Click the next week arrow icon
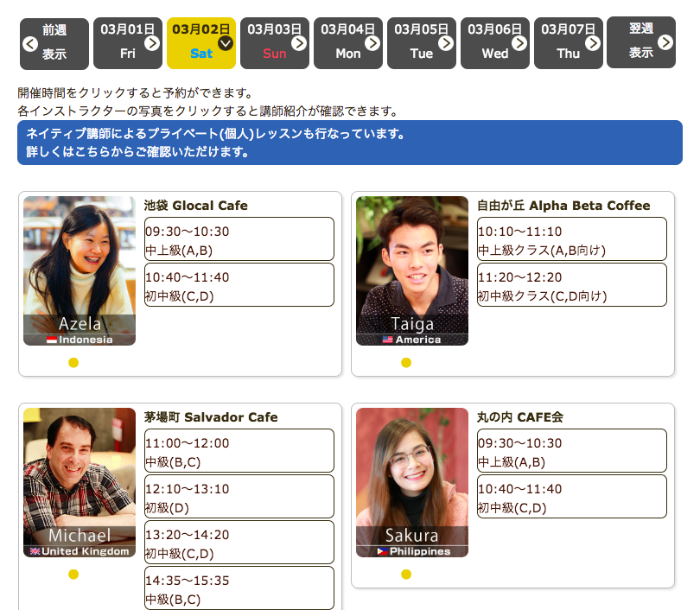Screen dimensions: 700x610 (665, 42)
